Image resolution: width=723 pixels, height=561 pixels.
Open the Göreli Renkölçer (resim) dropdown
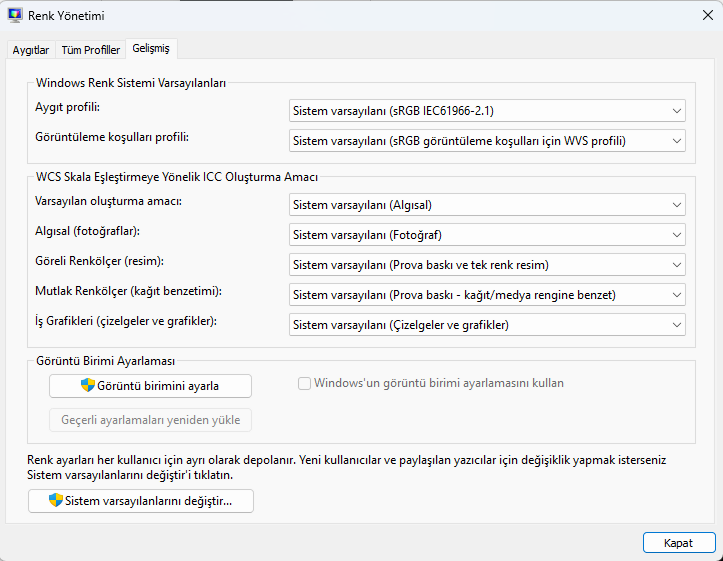tap(487, 265)
